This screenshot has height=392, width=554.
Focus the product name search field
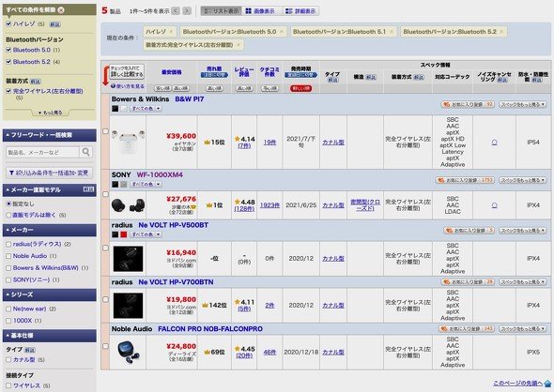click(x=42, y=152)
